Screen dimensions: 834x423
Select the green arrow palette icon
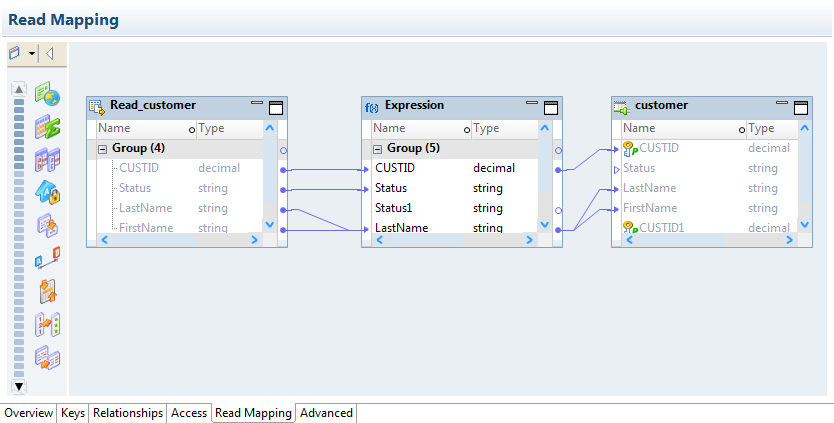pos(48,128)
